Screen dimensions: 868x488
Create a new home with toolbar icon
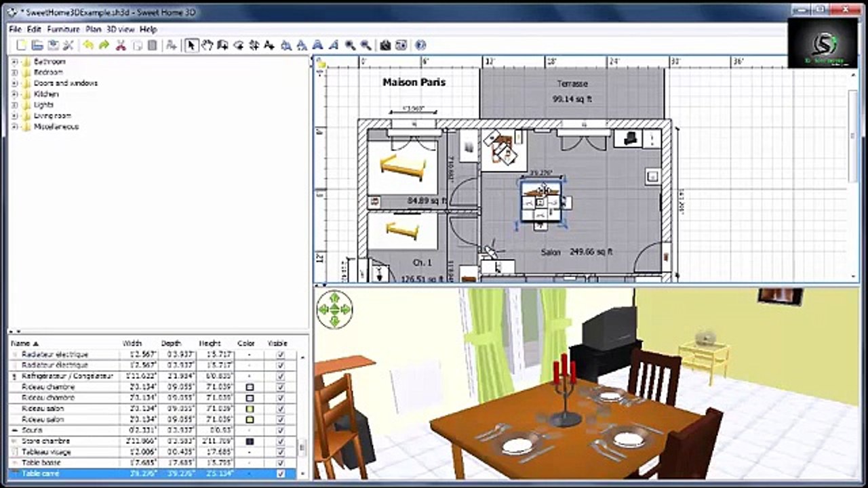pos(21,45)
